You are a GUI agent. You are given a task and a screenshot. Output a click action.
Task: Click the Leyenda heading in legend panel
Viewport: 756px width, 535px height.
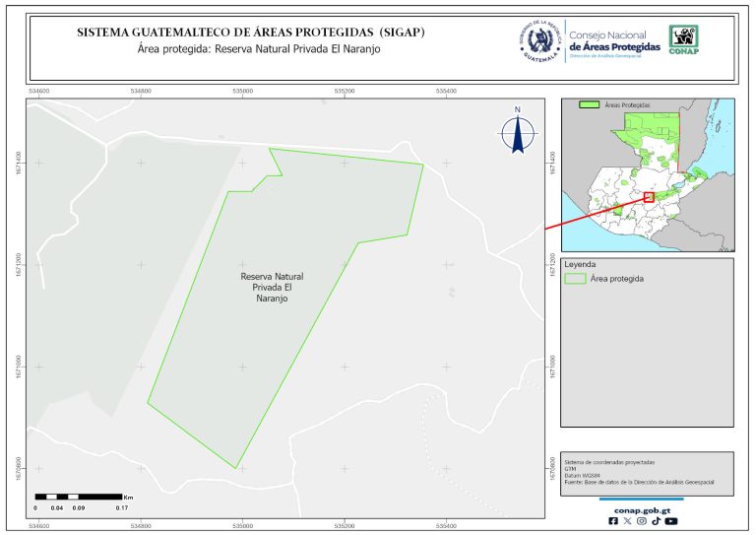583,265
